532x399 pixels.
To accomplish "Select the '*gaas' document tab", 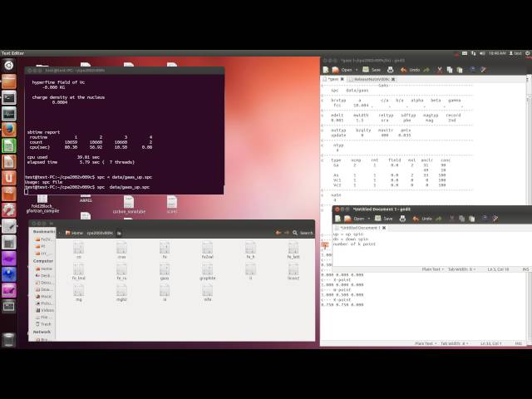I will click(335, 79).
